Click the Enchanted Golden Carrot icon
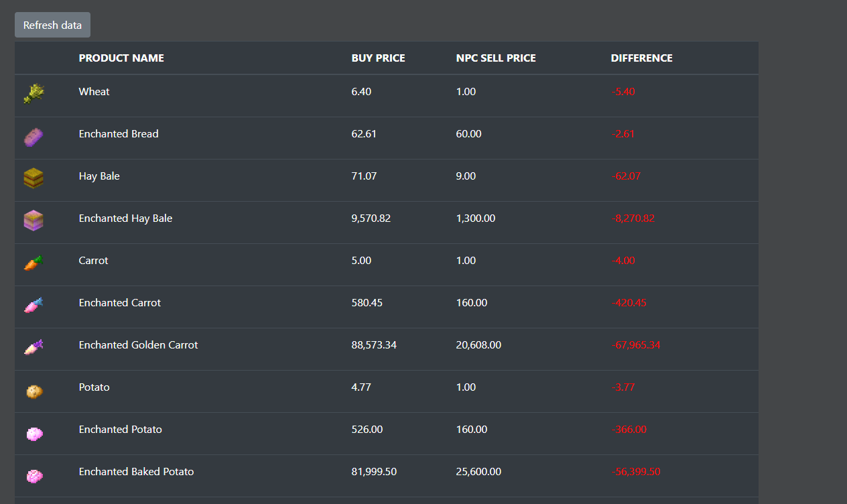Screen dimensions: 847x504 pos(34,347)
